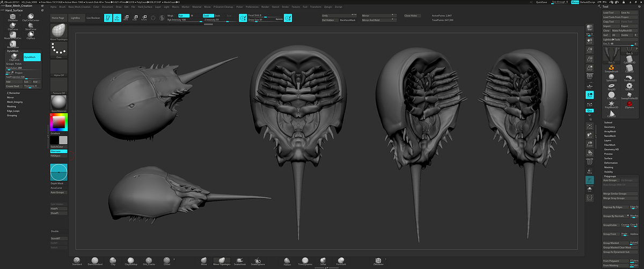Image resolution: width=644 pixels, height=269 pixels.
Task: Select the Inflat brush
Action: click(323, 261)
